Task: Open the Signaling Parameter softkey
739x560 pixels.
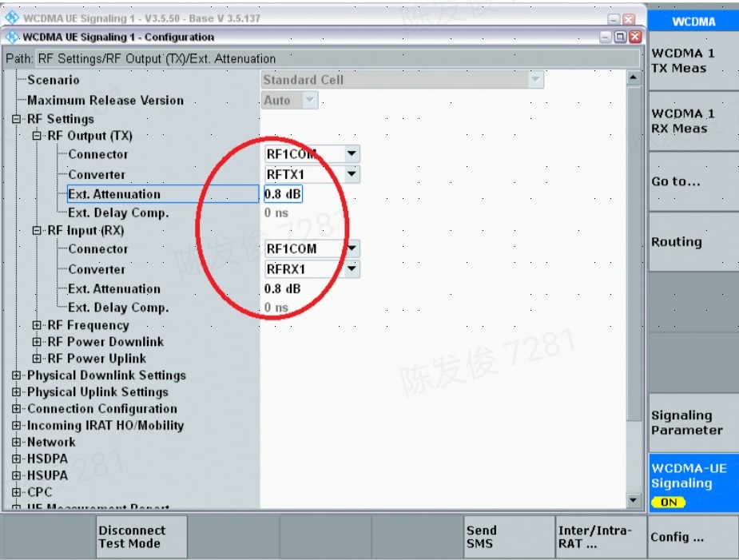Action: point(693,423)
